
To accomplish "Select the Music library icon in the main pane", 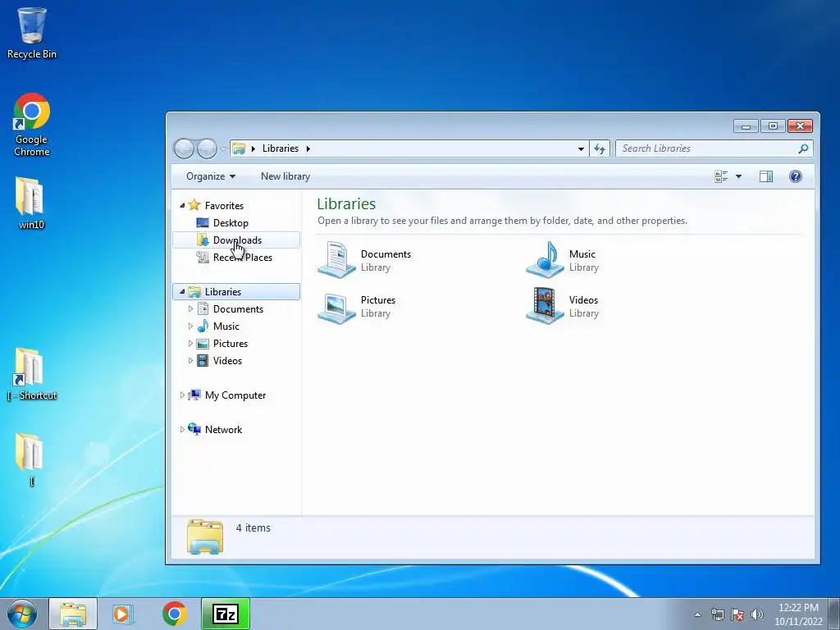I will [x=545, y=259].
